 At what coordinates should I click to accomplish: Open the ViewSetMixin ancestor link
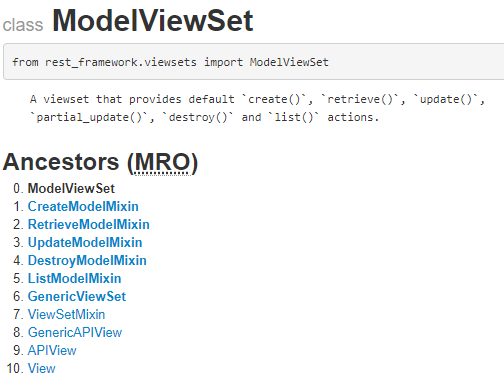pyautogui.click(x=66, y=314)
